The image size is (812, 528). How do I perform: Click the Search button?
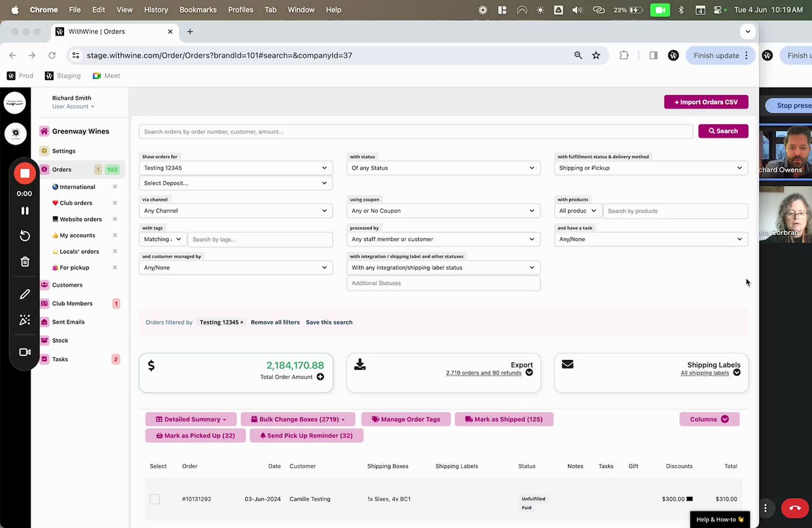coord(723,131)
